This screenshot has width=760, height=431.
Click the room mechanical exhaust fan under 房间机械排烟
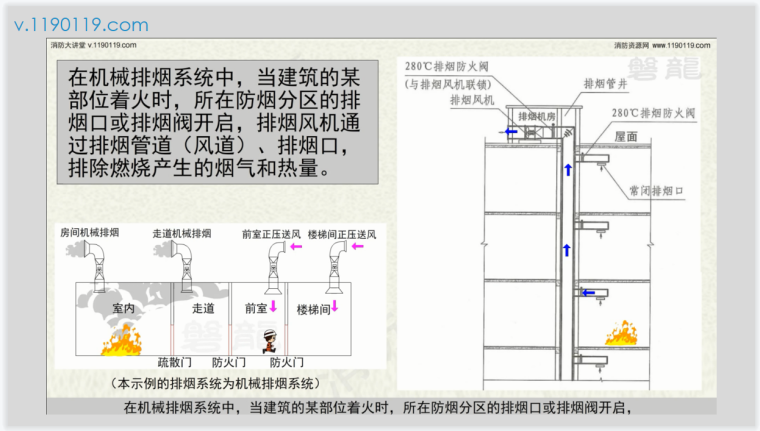[98, 267]
